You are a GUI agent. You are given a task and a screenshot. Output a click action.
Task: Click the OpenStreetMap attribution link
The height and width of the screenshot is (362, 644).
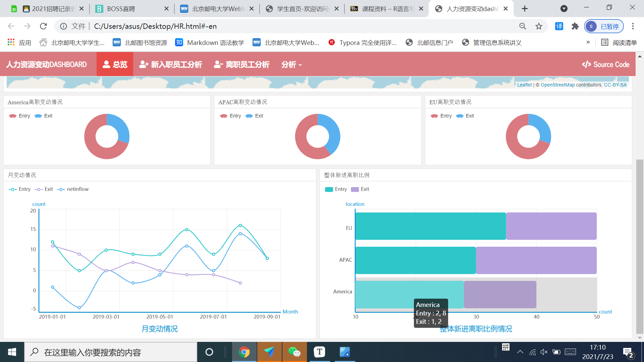coord(557,85)
